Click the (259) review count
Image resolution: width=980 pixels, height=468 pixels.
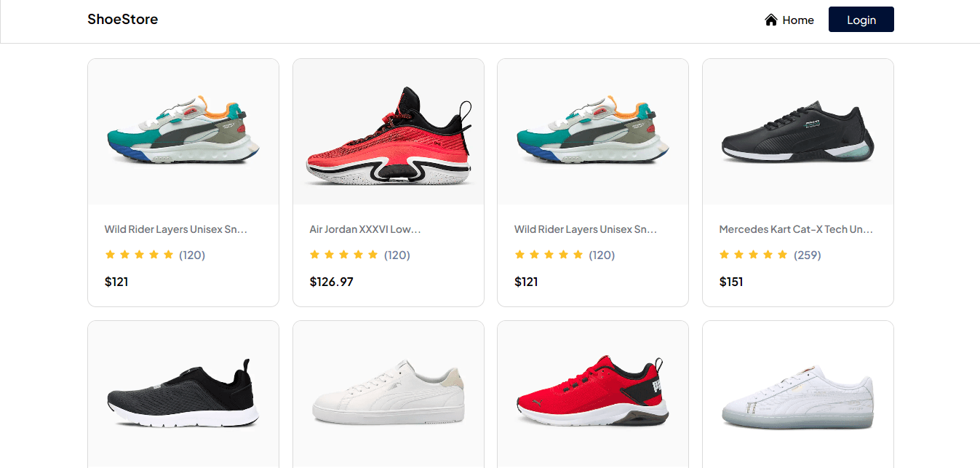[x=807, y=255]
